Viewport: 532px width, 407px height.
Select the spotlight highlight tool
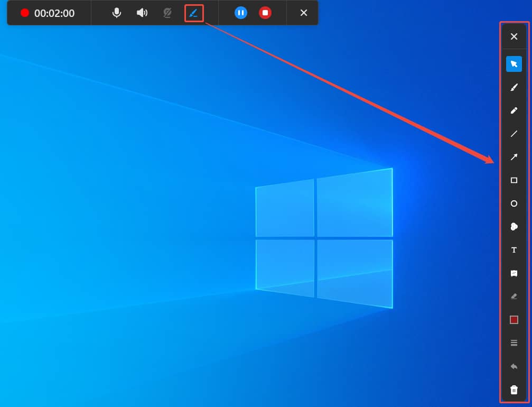[x=514, y=227]
